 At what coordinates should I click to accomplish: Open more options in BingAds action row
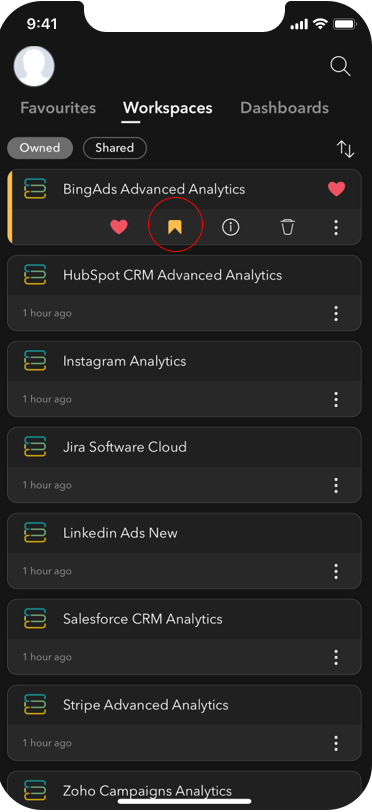click(336, 227)
